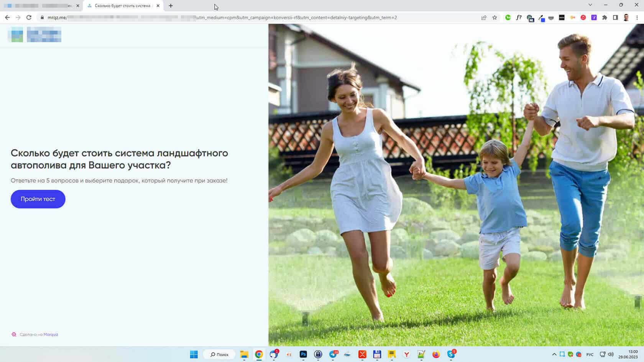Open the Marquiz link in footer
Image resolution: width=644 pixels, height=362 pixels.
point(51,334)
